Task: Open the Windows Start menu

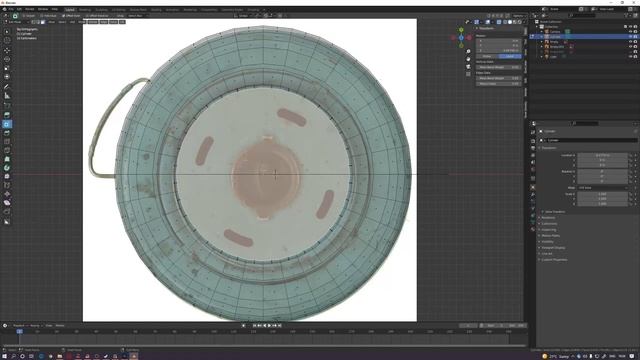Action: (4, 356)
